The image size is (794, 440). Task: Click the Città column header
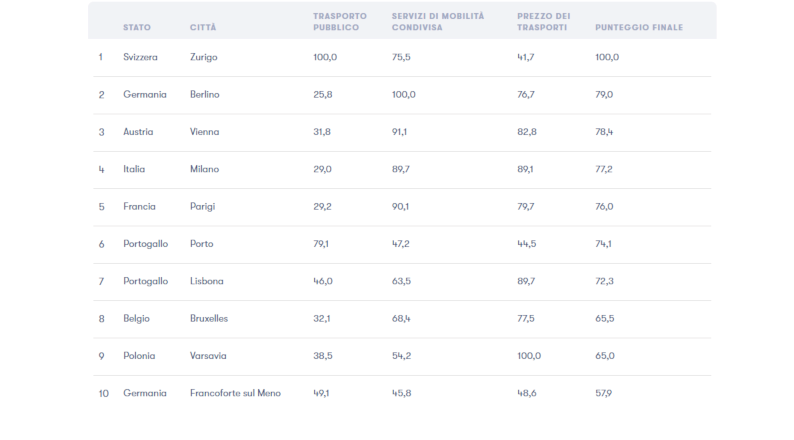203,27
